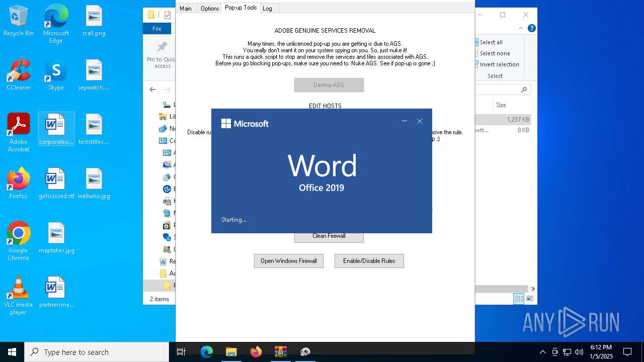Image resolution: width=644 pixels, height=362 pixels.
Task: Collapse the File Explorer ribbon
Action: [x=521, y=28]
